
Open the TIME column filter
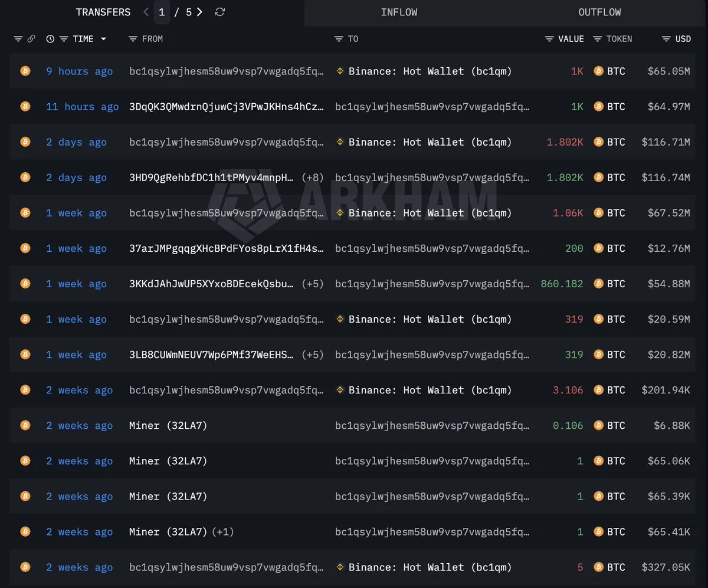pos(64,39)
